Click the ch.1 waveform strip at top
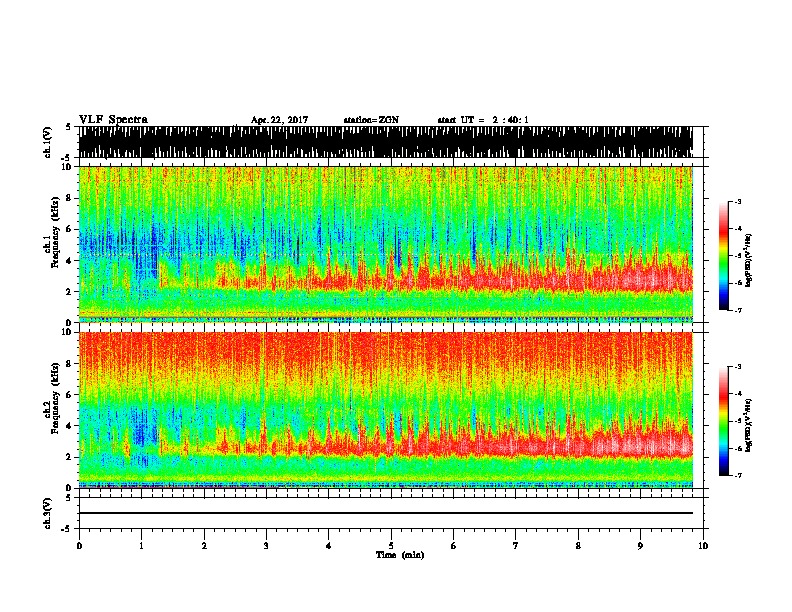The width and height of the screenshot is (792, 612). [x=385, y=142]
